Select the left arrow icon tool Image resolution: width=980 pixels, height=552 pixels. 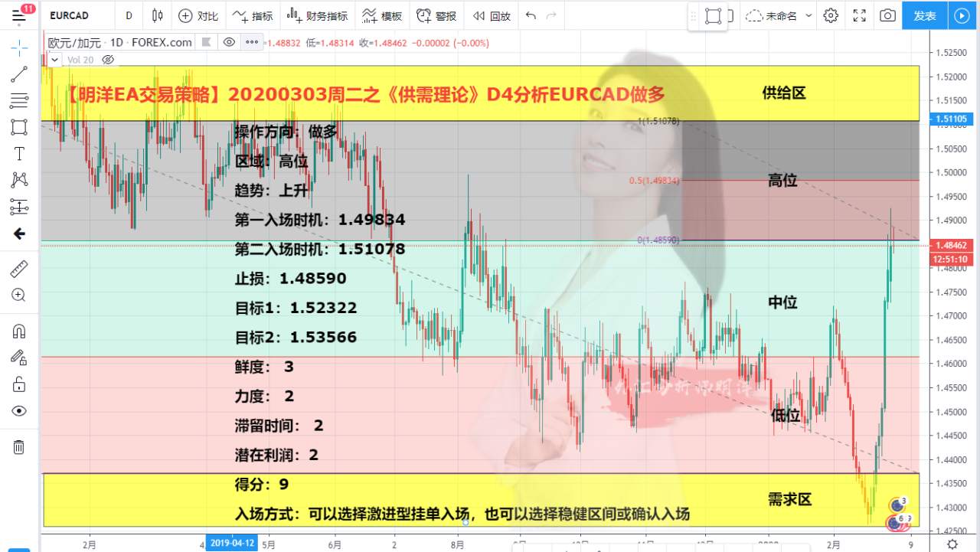(19, 234)
